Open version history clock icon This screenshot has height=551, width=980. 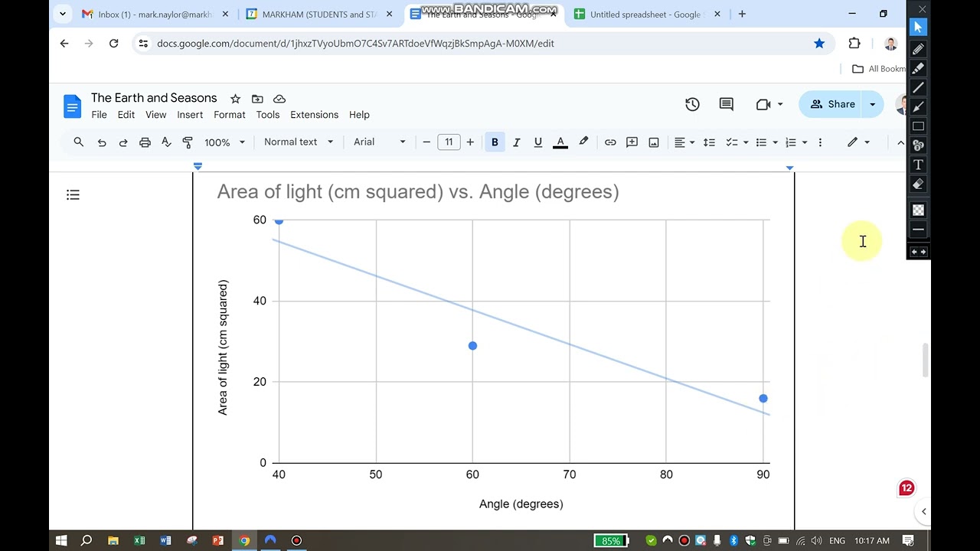692,104
